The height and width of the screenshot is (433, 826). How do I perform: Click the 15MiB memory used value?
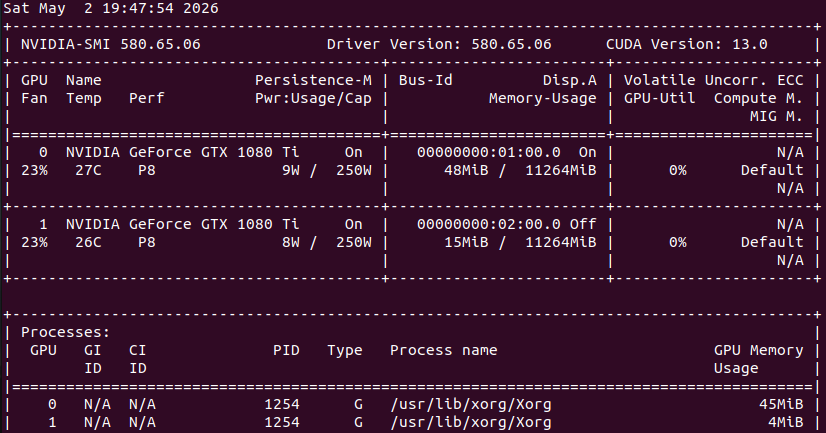tap(466, 242)
